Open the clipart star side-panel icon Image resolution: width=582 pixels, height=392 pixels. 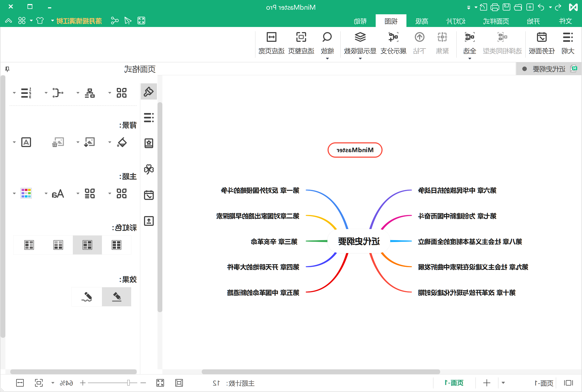pos(149,143)
